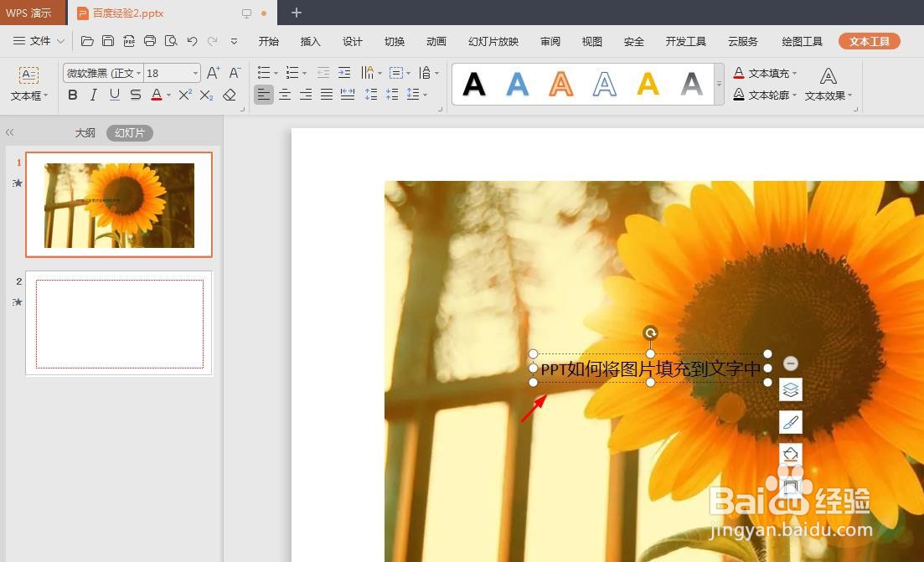Image resolution: width=924 pixels, height=562 pixels.
Task: Open the 绘图工具 tab
Action: click(802, 41)
